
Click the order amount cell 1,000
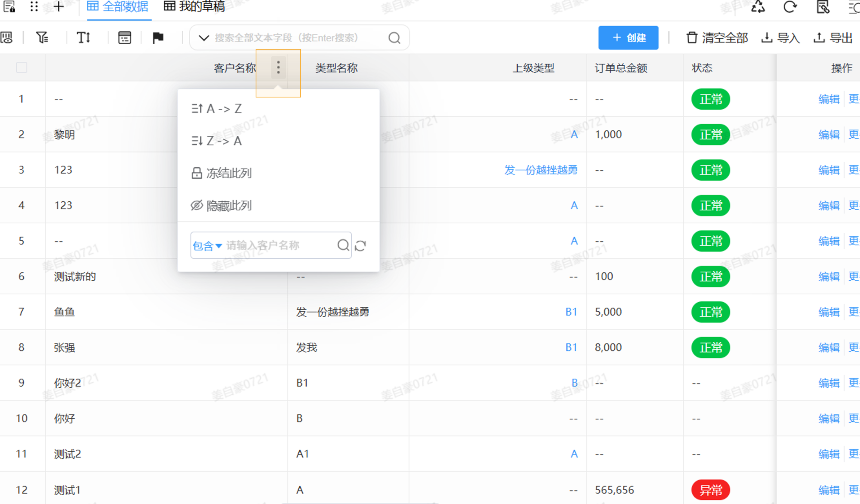tap(608, 134)
